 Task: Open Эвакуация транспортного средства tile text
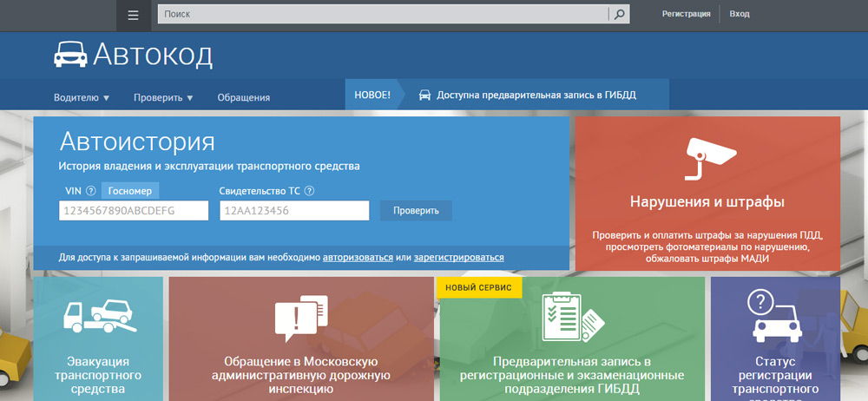(98, 376)
